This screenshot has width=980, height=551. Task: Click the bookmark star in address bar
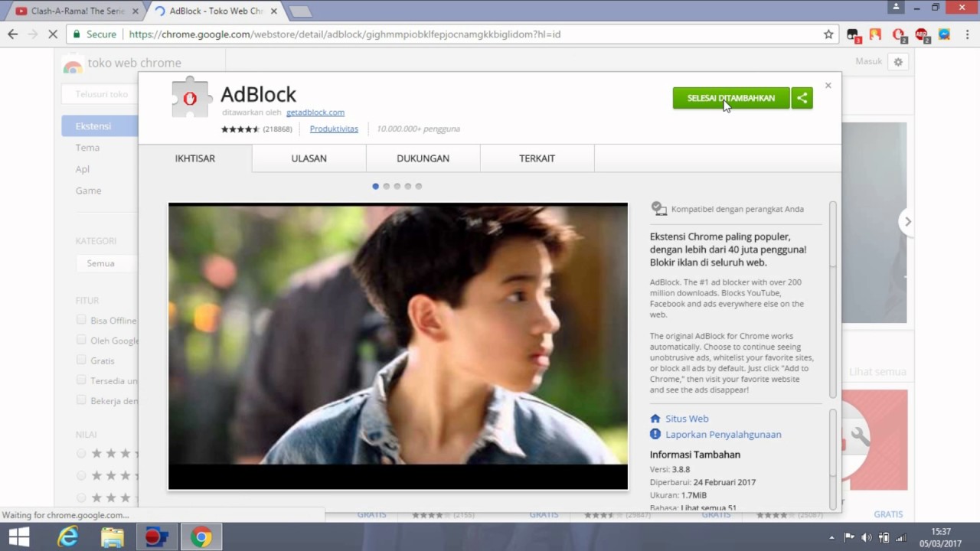828,34
